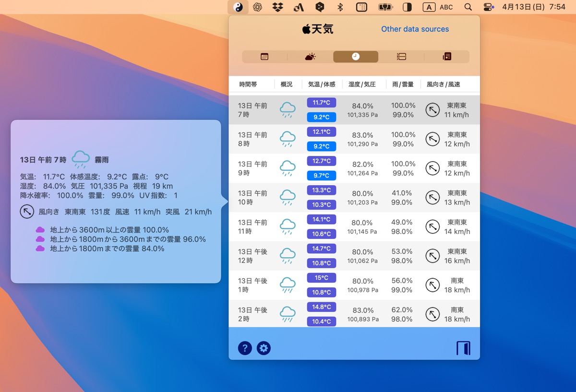Click the 霧雨 cloud icon in the detail popup

click(x=81, y=159)
